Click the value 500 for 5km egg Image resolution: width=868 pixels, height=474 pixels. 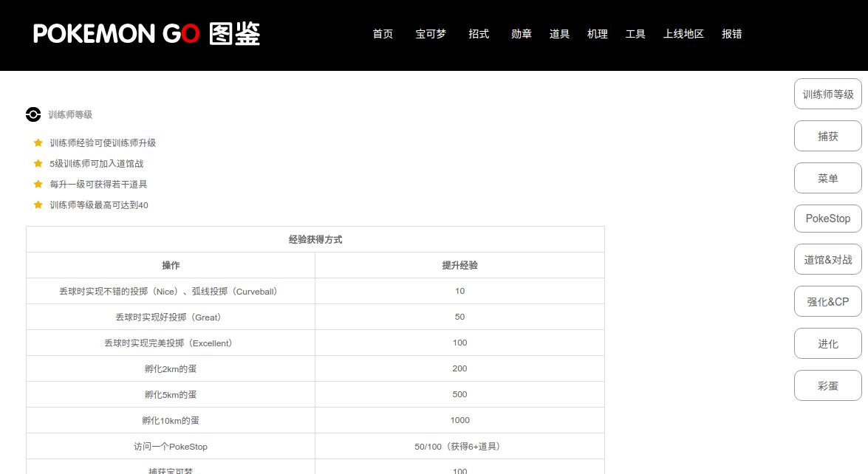(460, 394)
